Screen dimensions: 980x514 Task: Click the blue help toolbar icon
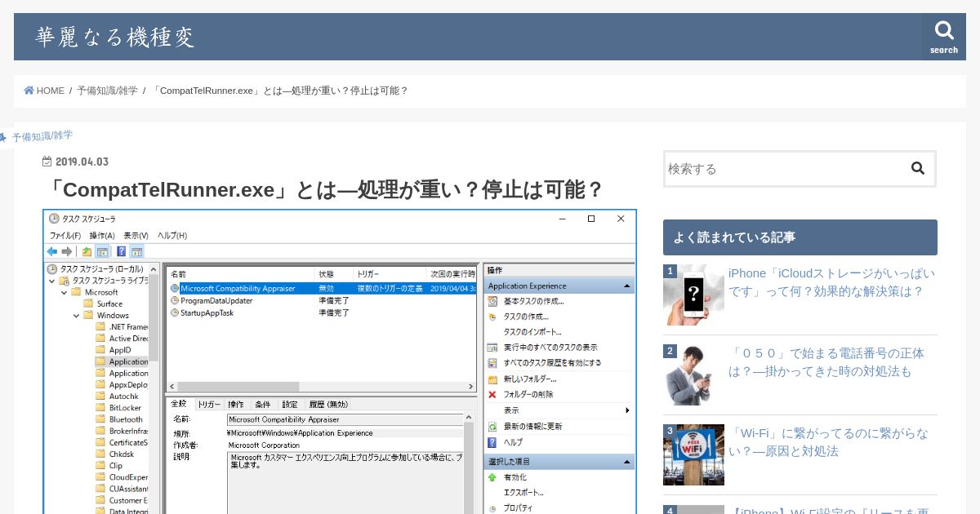(x=122, y=252)
